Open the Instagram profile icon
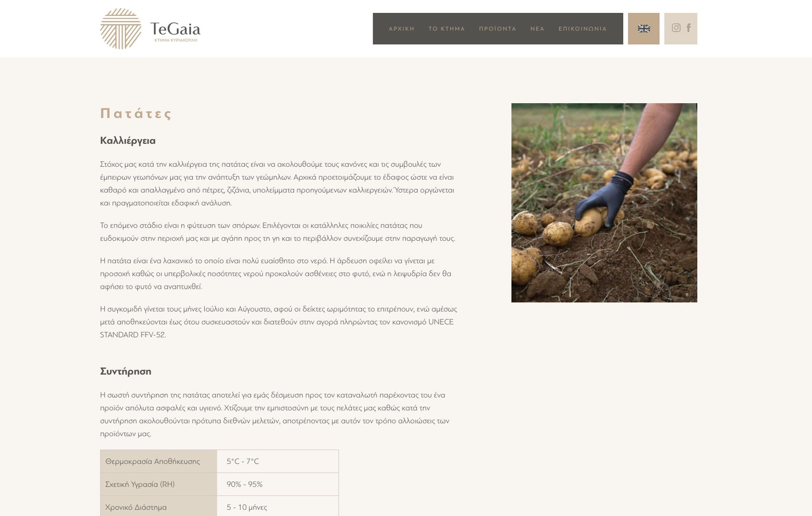 point(676,28)
